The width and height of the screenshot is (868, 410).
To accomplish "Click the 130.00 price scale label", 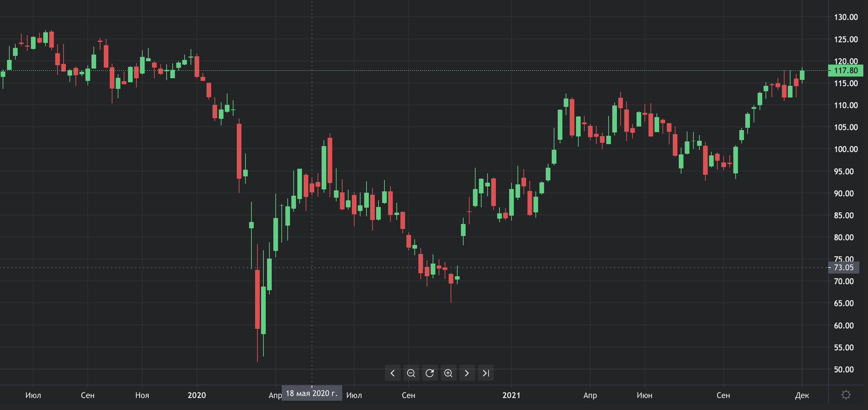I will tap(846, 17).
